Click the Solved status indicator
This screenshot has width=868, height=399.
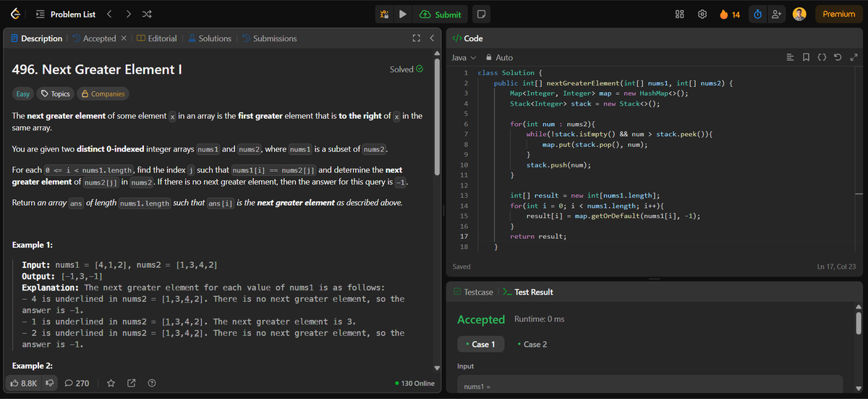pyautogui.click(x=407, y=70)
